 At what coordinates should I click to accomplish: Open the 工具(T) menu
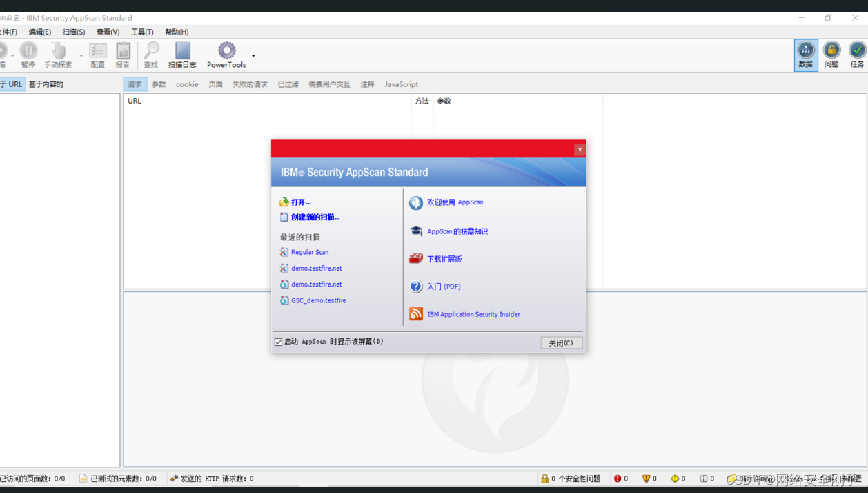[x=142, y=32]
